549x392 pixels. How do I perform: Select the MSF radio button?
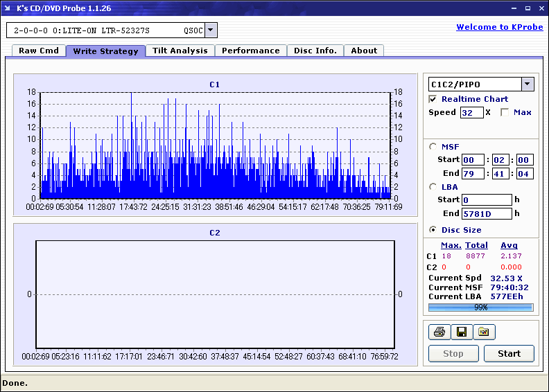433,146
